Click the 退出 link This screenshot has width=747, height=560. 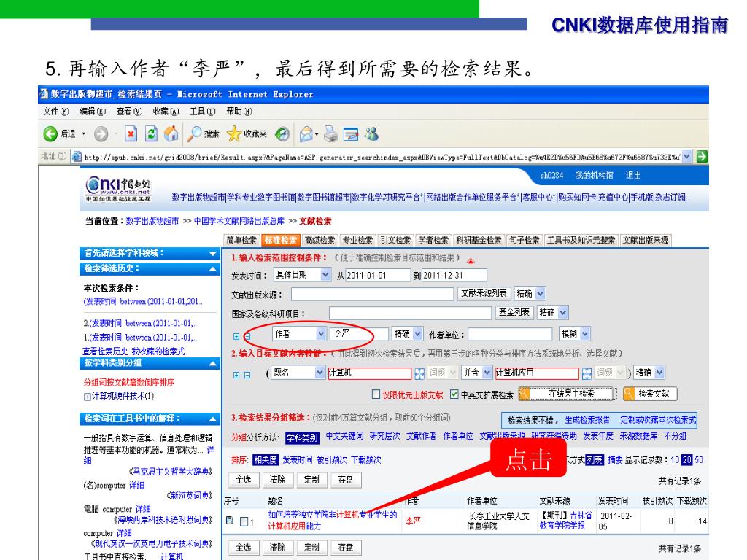pos(633,176)
